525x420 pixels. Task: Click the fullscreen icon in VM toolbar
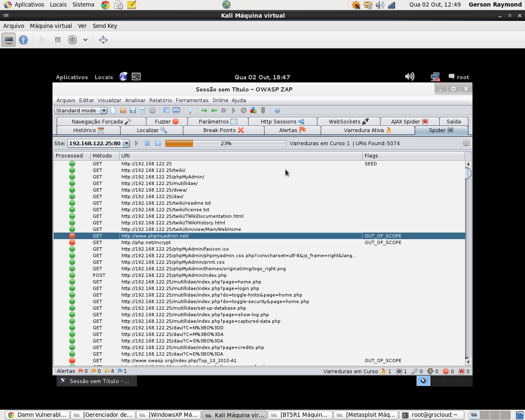click(103, 40)
